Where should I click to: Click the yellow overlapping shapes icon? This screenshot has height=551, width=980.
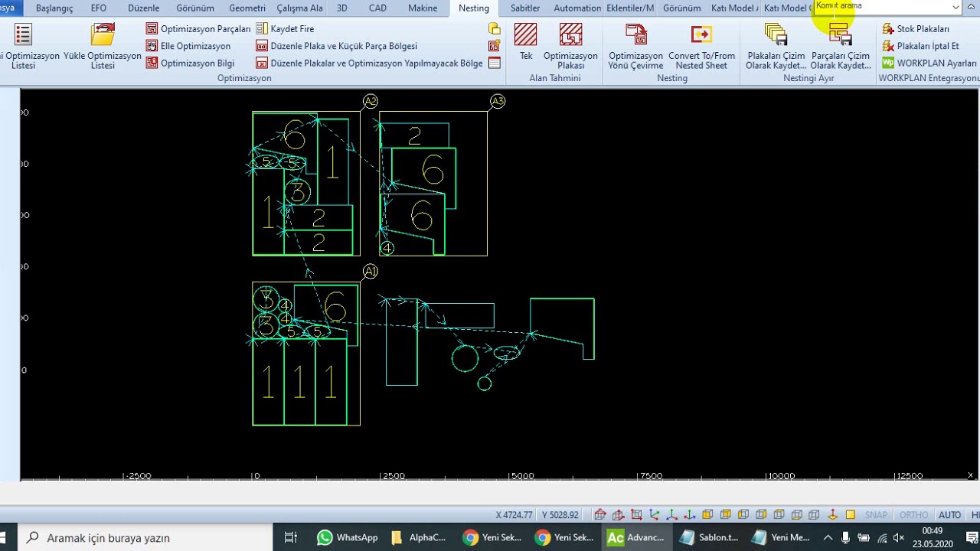(x=495, y=28)
